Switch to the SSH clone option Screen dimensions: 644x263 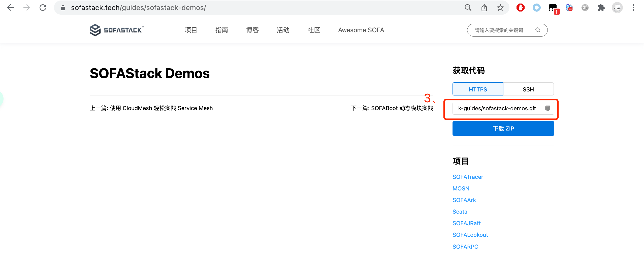(528, 89)
